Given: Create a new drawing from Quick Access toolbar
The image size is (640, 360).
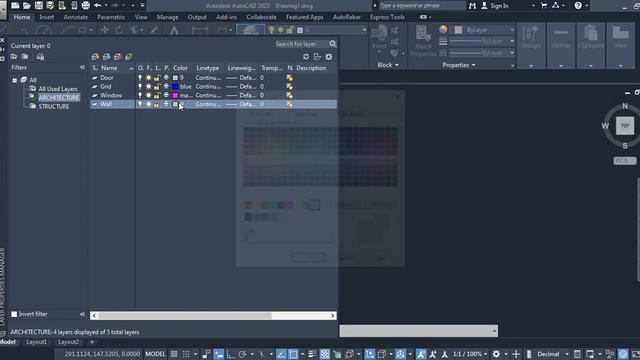Looking at the screenshot, I should (x=15, y=5).
